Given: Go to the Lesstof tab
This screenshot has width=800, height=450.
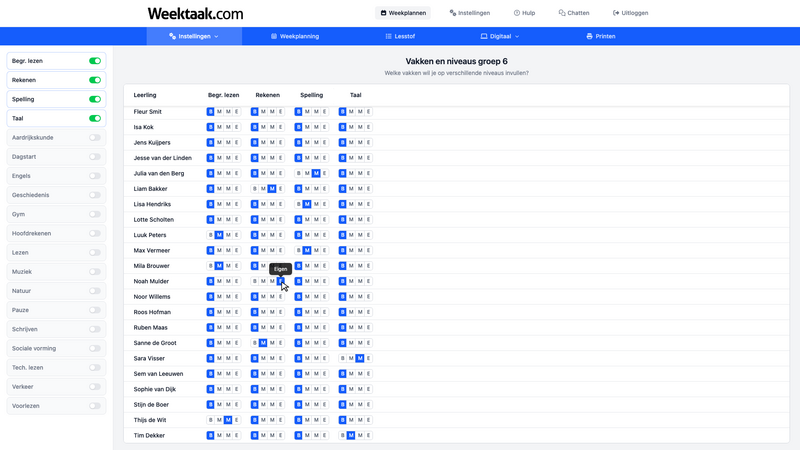Looking at the screenshot, I should tap(400, 36).
